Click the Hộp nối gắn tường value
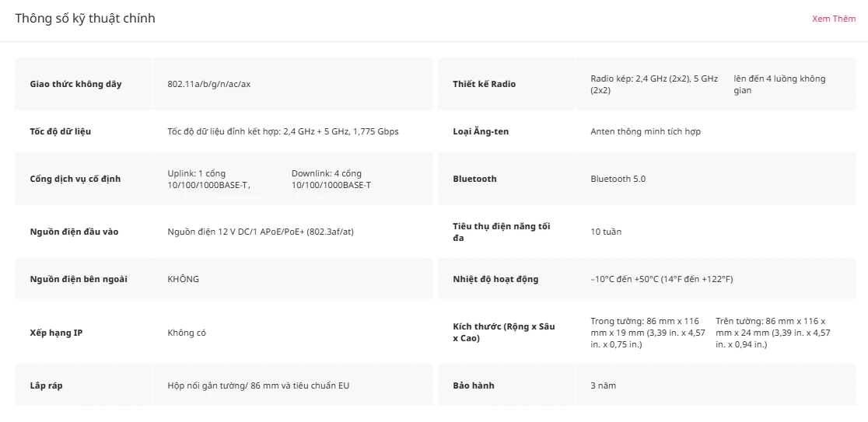Viewport: 868px width, 422px height. (x=258, y=385)
